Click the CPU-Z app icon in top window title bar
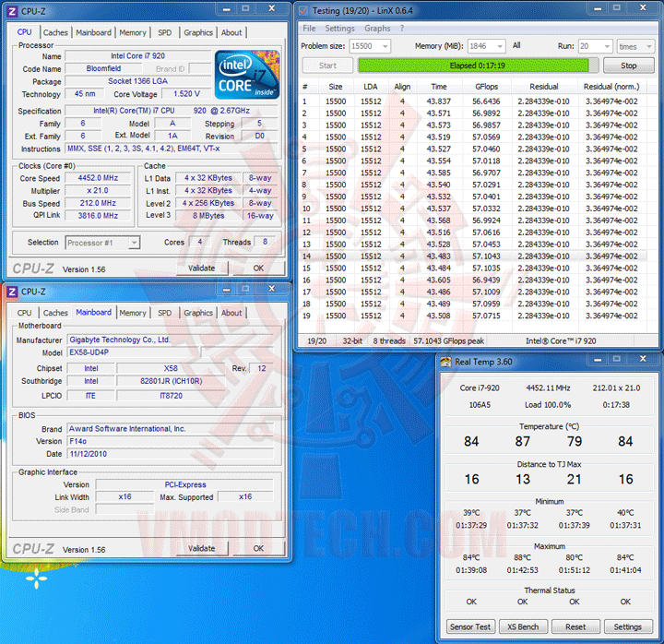 (x=12, y=11)
